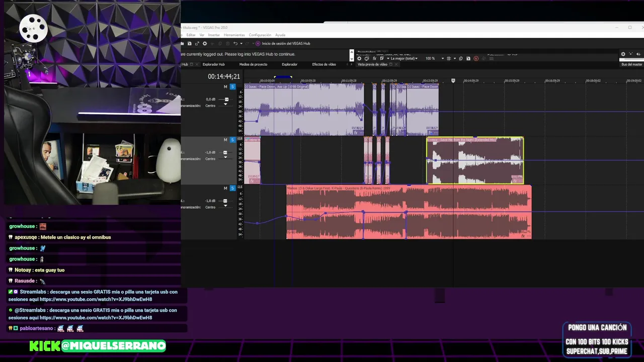Close the Vista previa de vídeo tab
This screenshot has width=644, height=362.
(396, 64)
